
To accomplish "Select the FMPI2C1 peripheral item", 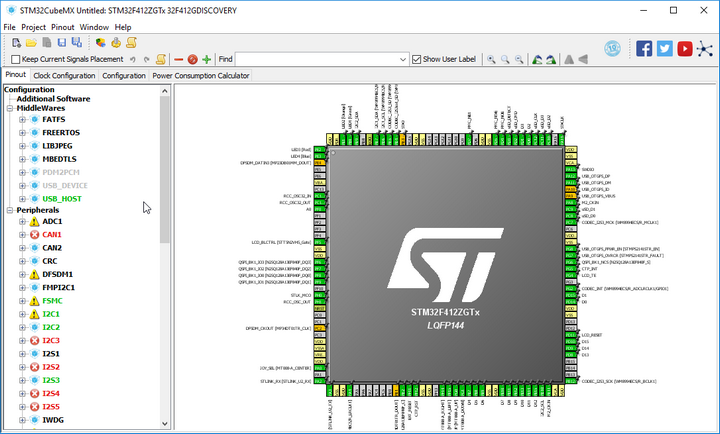I will tap(58, 288).
